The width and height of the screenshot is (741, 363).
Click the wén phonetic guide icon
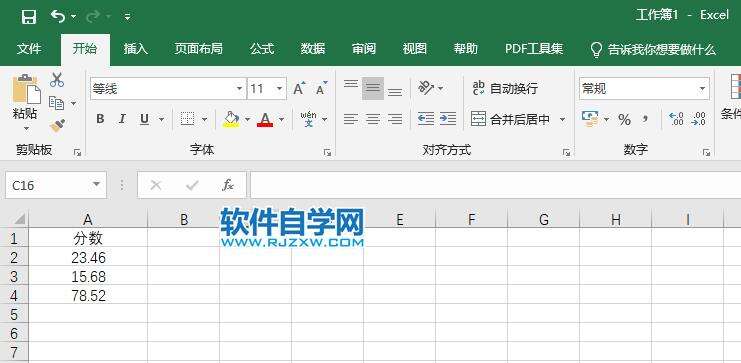309,119
